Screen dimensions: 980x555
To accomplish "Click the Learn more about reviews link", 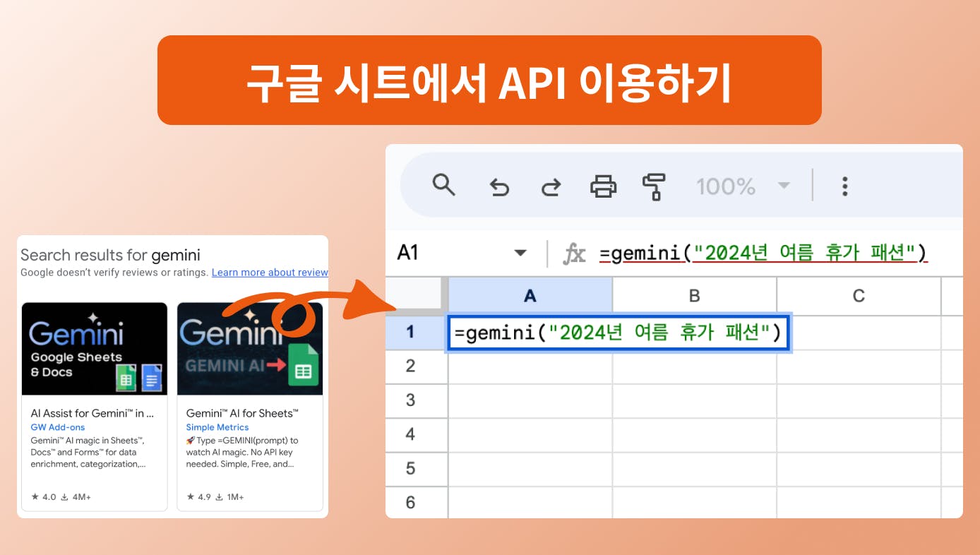I will point(270,273).
